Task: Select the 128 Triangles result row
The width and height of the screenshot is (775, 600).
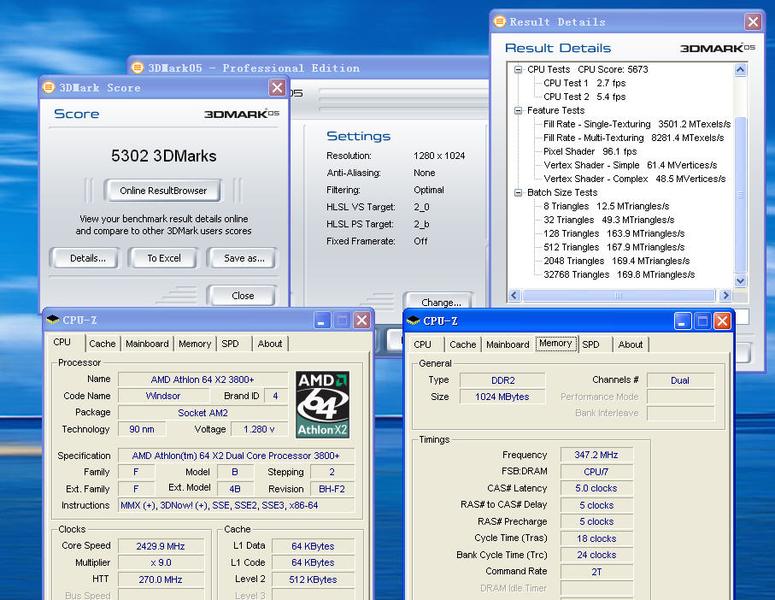Action: point(614,234)
